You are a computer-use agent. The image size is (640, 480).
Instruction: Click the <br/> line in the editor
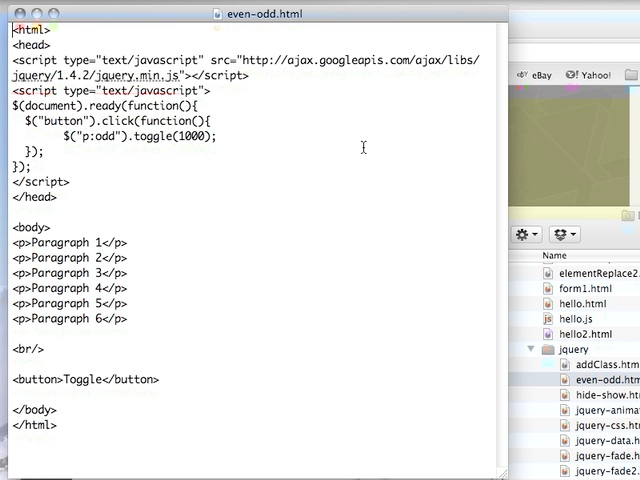pos(28,349)
